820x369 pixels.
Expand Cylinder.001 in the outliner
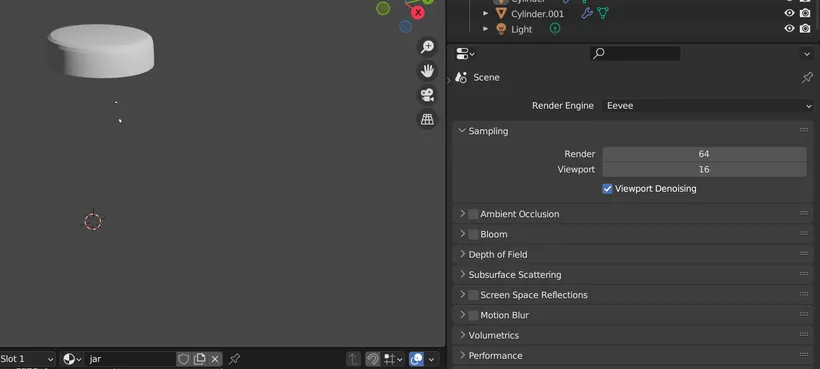tap(485, 14)
